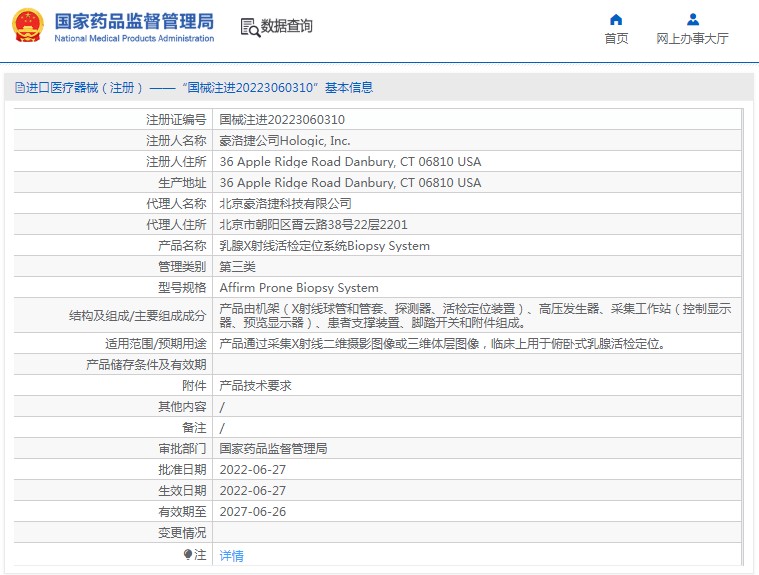Click the National Medical Products Administration text
This screenshot has height=575, width=759.
pos(134,38)
